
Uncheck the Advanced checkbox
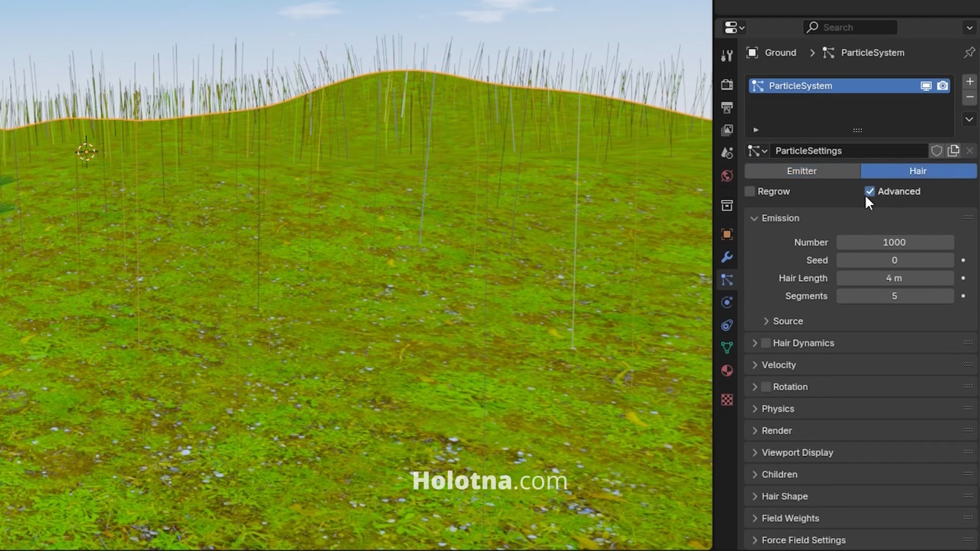pos(870,191)
